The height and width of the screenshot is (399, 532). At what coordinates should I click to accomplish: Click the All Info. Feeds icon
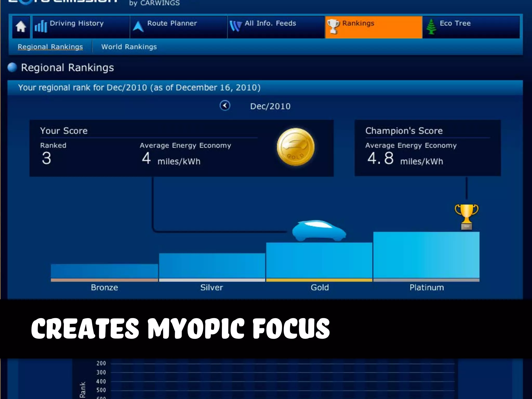point(236,26)
